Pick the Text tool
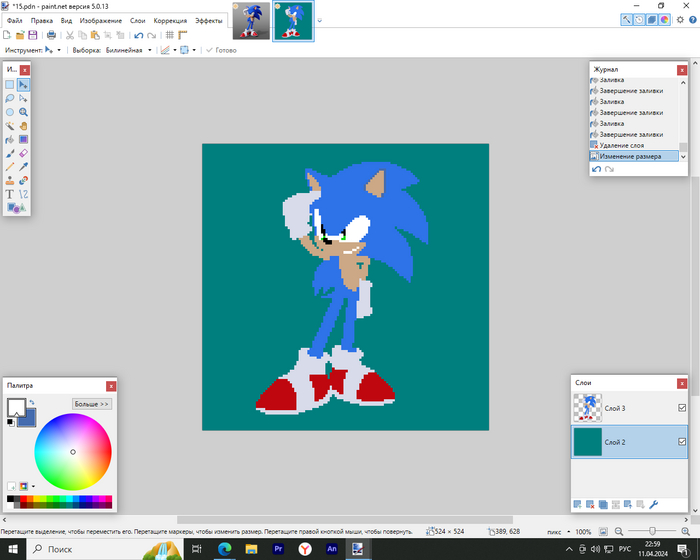The width and height of the screenshot is (700, 560). click(10, 194)
